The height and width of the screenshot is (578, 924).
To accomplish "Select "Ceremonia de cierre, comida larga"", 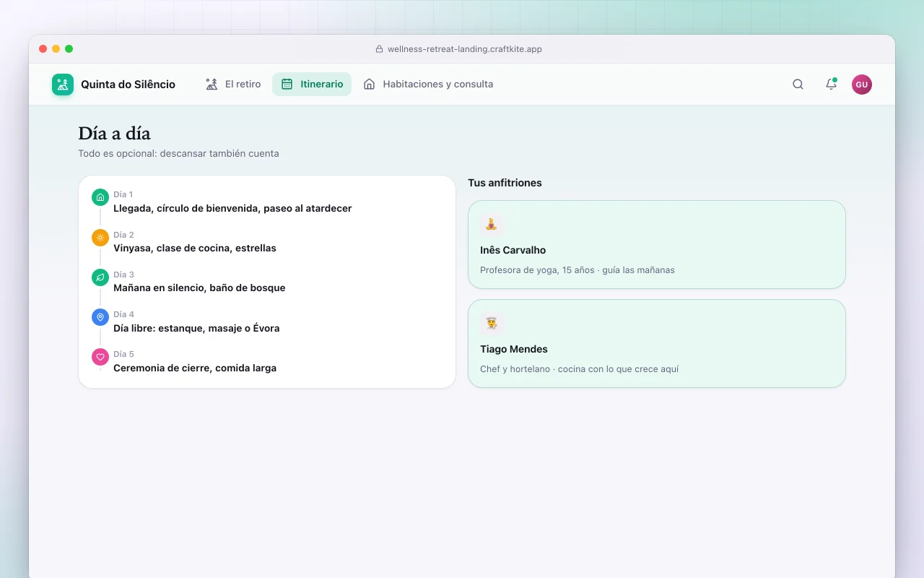I will coord(195,368).
